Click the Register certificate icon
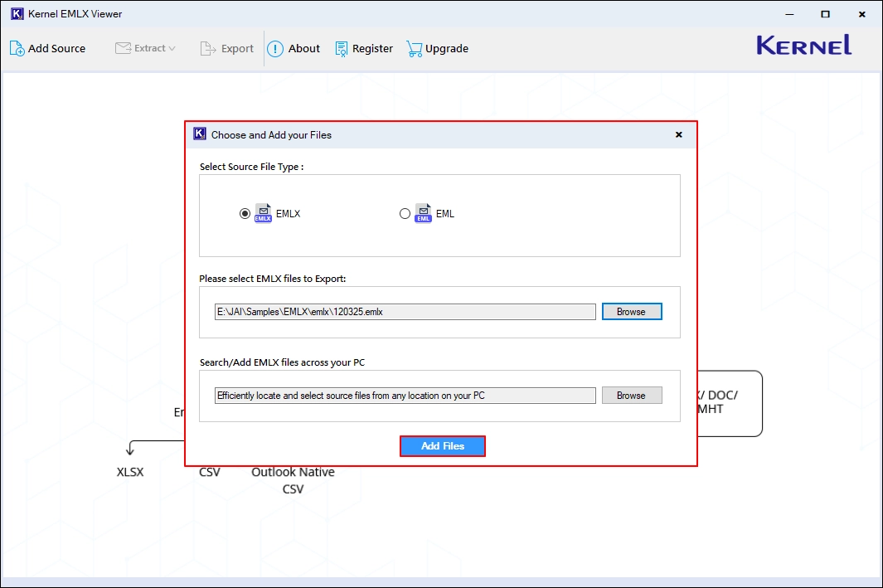Viewport: 883px width, 588px height. (342, 49)
